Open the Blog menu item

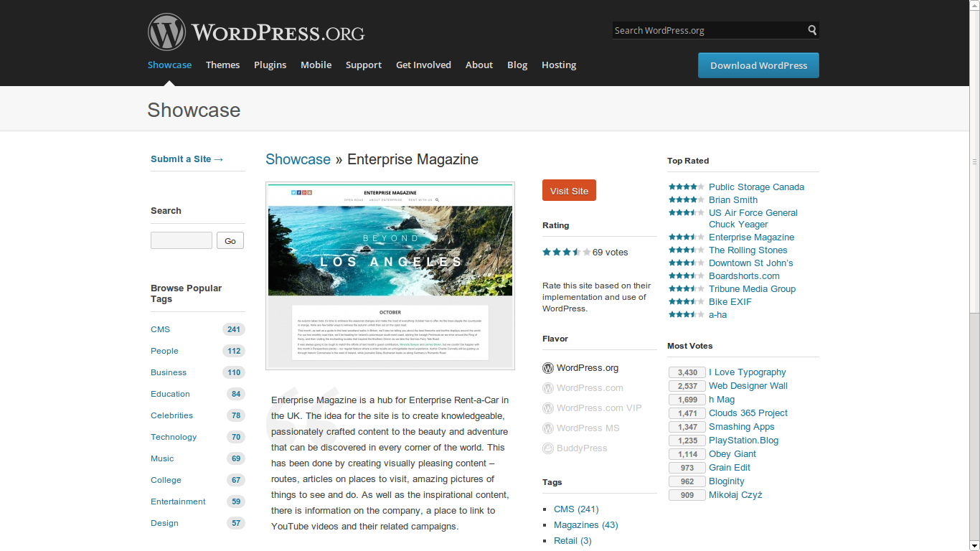click(x=517, y=65)
